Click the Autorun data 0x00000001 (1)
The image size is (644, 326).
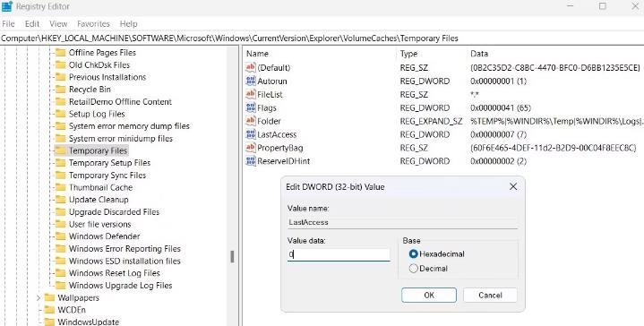498,81
